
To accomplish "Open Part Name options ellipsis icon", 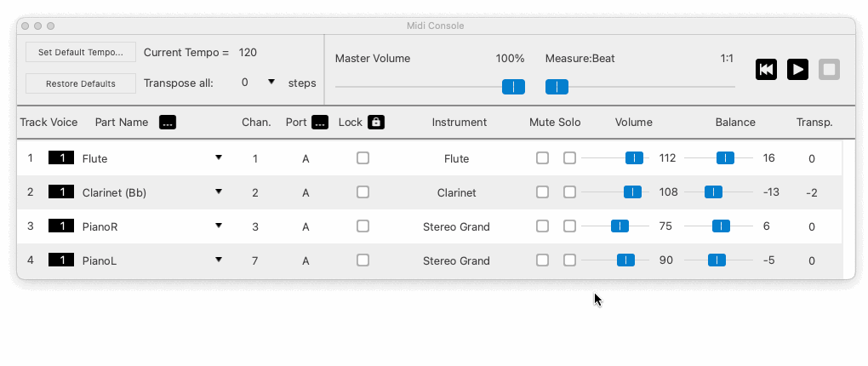I will click(x=168, y=123).
